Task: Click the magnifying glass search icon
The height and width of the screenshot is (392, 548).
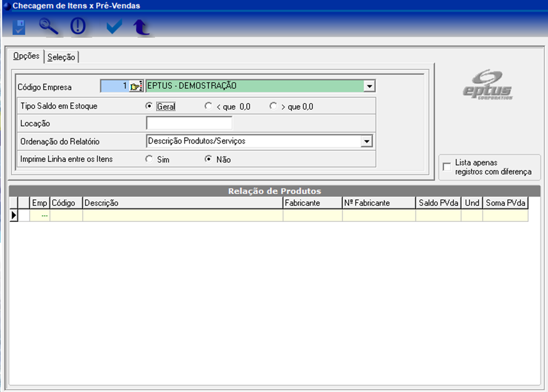Action: tap(48, 27)
